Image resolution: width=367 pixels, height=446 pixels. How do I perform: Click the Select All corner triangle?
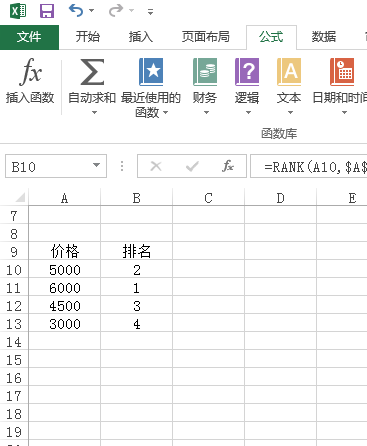[20, 198]
